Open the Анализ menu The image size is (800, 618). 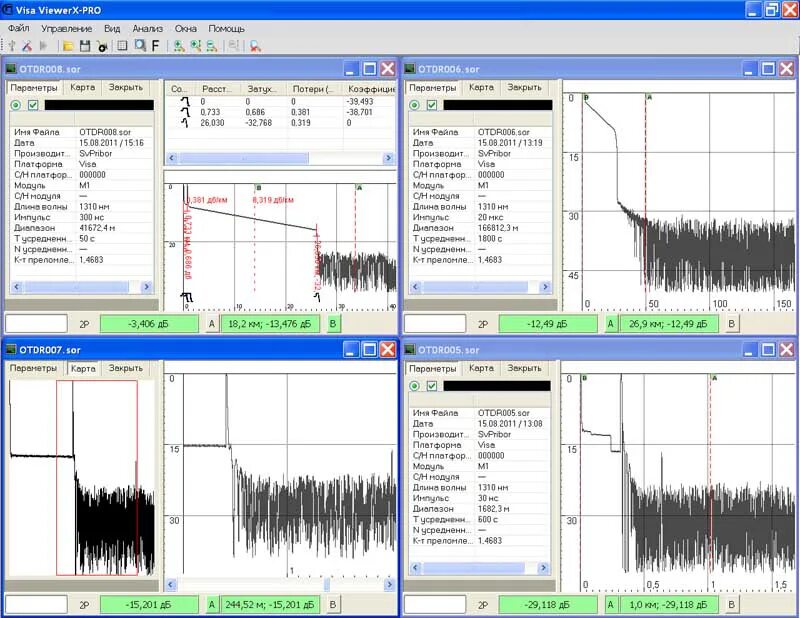click(x=147, y=29)
